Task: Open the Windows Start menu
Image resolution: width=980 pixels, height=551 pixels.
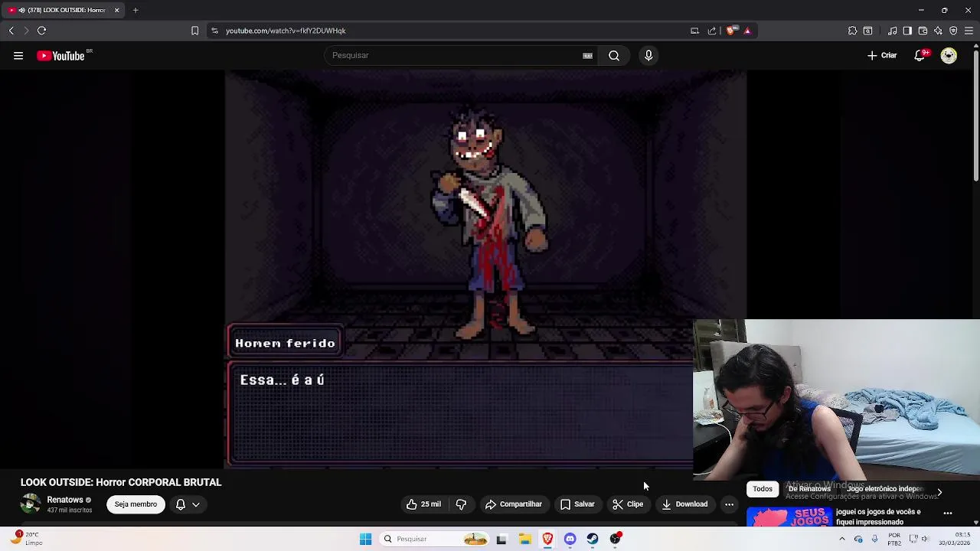Action: tap(365, 540)
